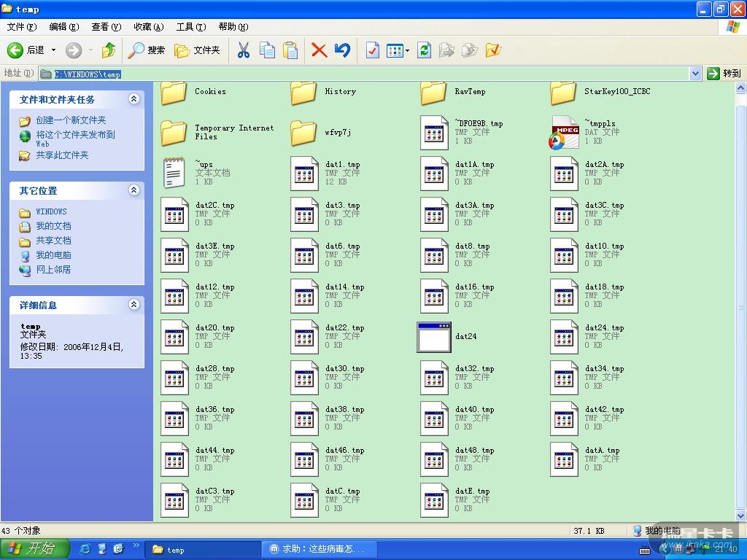This screenshot has height=560, width=747.
Task: Open the 搜索 search panel
Action: (147, 50)
